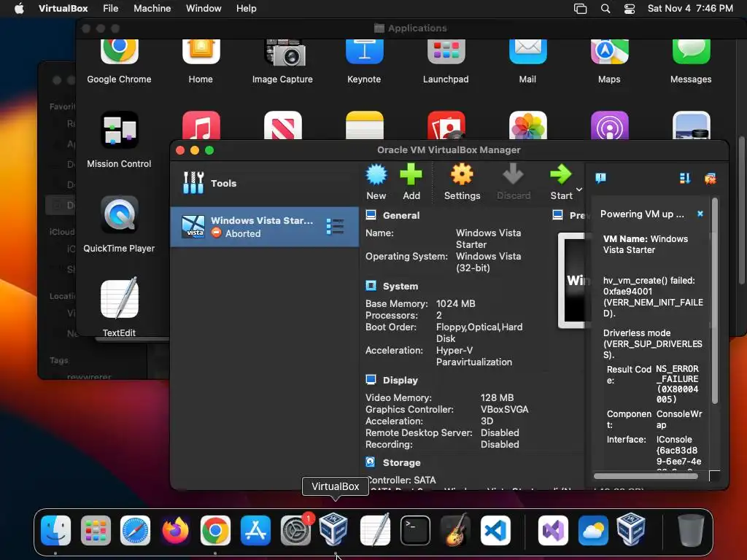Click the Name value Windows Vista Starter
Viewport: 747px width, 560px height.
[488, 238]
